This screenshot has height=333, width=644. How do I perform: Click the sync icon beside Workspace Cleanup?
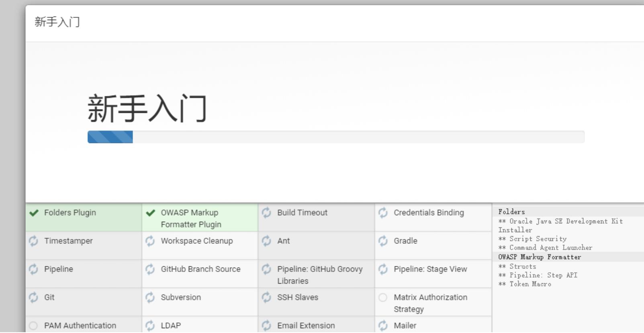pos(150,241)
